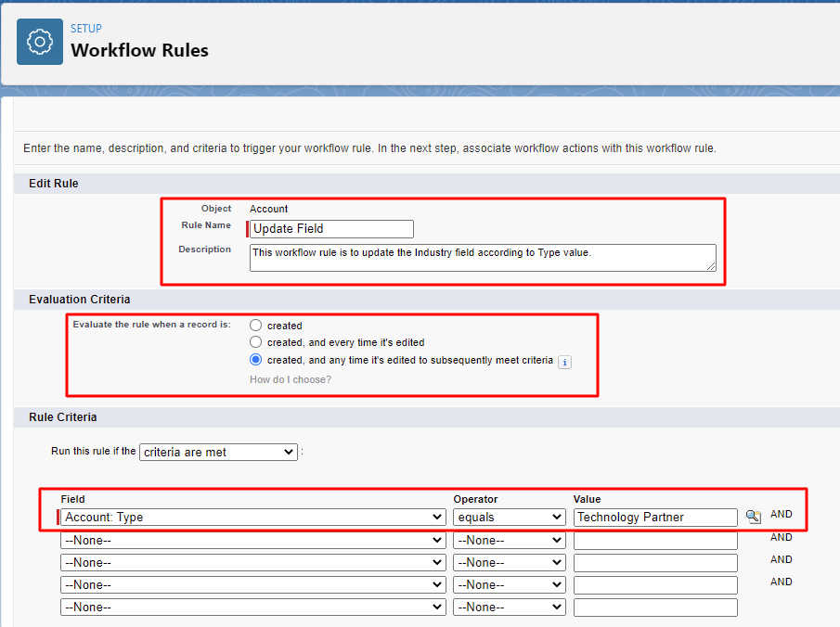
Task: Click the 'Workflow Rules' page title
Action: tap(139, 50)
